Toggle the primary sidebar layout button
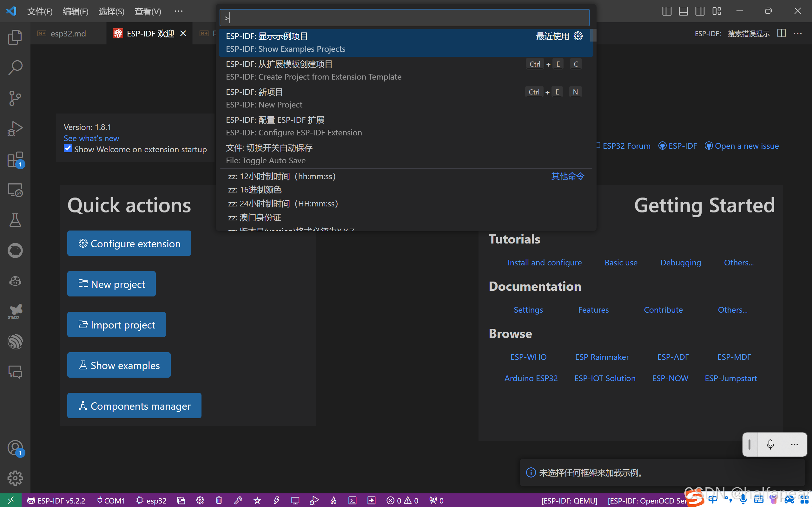The width and height of the screenshot is (812, 507). pos(667,11)
